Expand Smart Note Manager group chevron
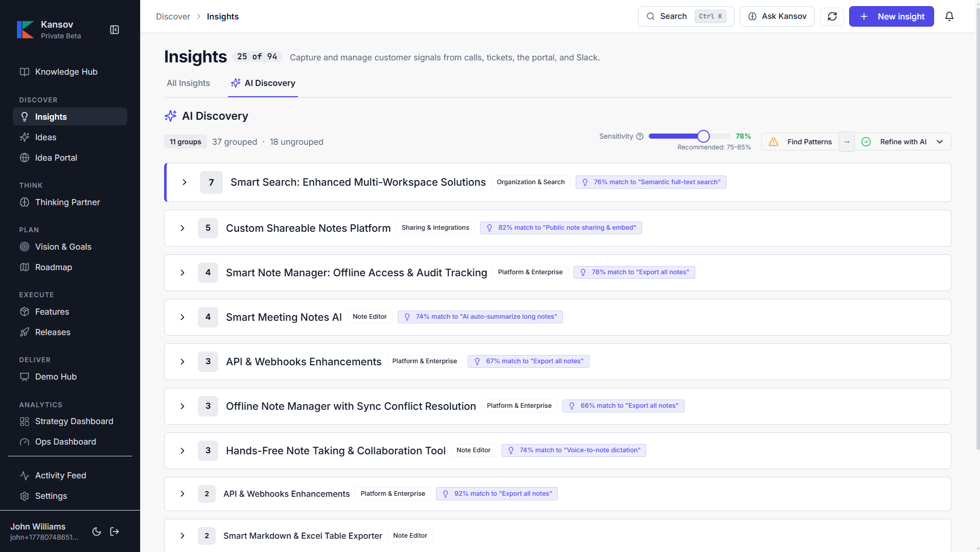The width and height of the screenshot is (980, 552). pos(183,273)
